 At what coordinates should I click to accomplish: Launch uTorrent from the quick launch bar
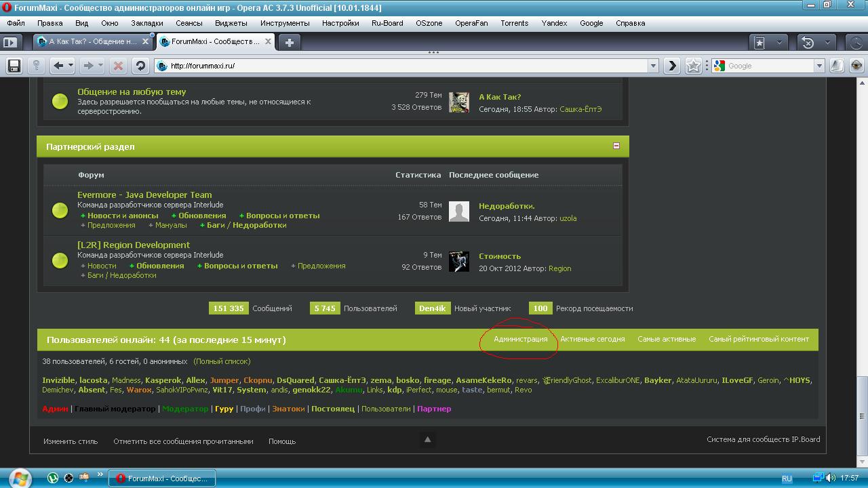[53, 478]
